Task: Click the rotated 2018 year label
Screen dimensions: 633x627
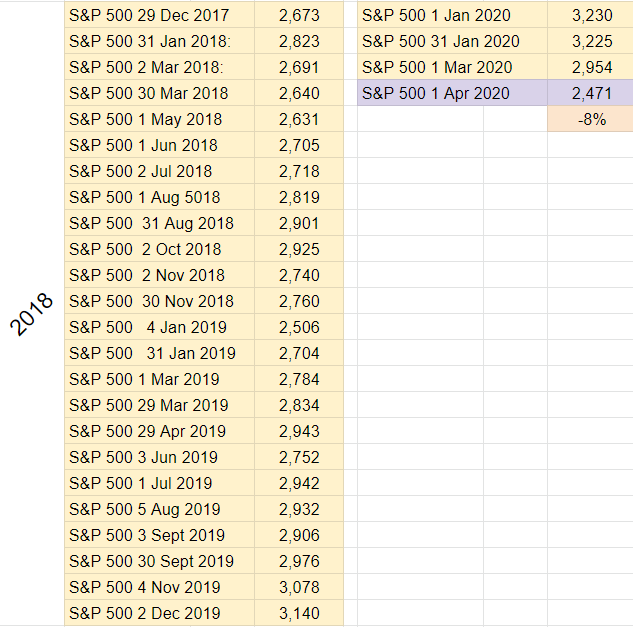Action: click(31, 314)
